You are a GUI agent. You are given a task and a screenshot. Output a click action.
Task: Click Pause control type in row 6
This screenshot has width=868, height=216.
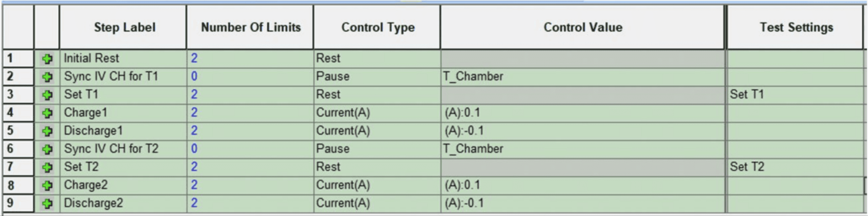pyautogui.click(x=333, y=149)
